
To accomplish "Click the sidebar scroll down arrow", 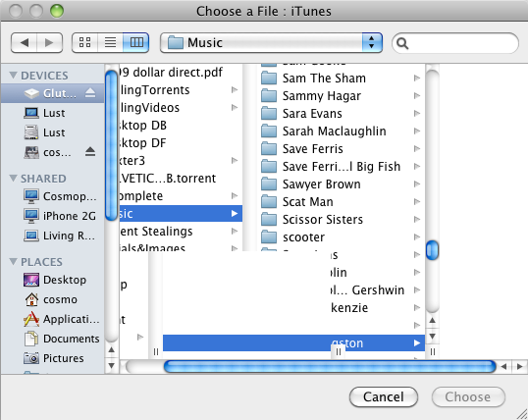I will coord(112,365).
